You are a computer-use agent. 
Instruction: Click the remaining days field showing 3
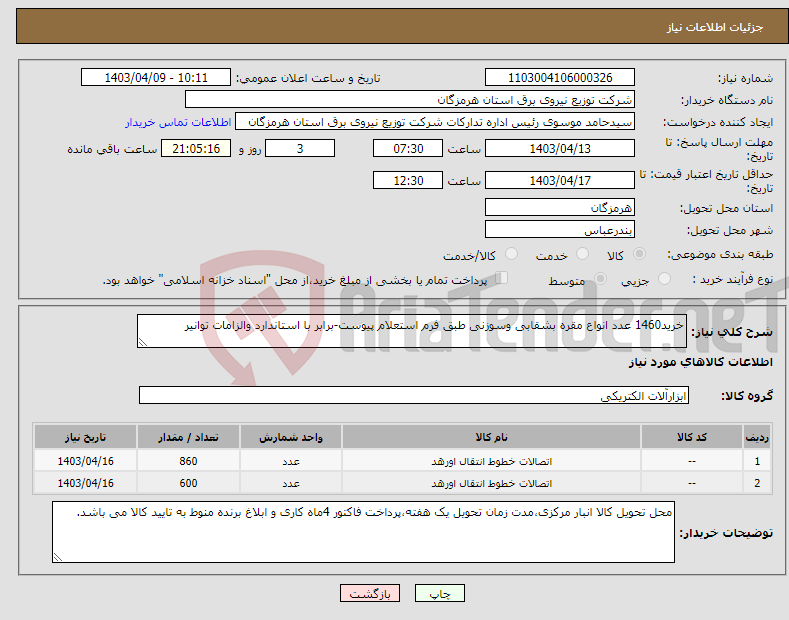(x=300, y=148)
